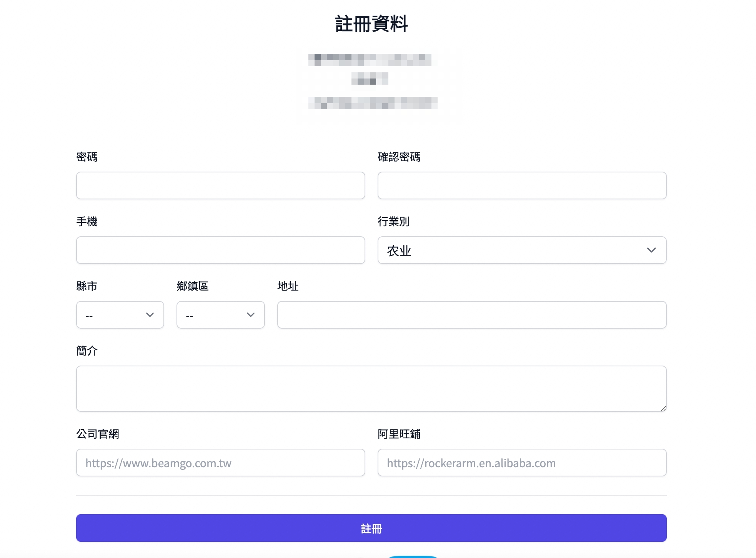Click the 確認密碼 confirm password field
Viewport: 756px width, 558px height.
[x=522, y=185]
